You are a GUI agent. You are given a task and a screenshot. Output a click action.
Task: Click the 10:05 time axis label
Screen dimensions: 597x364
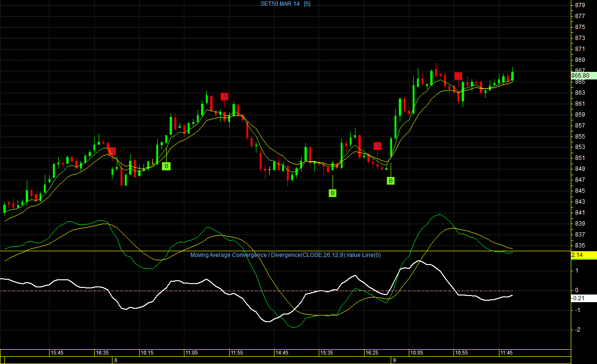416,353
